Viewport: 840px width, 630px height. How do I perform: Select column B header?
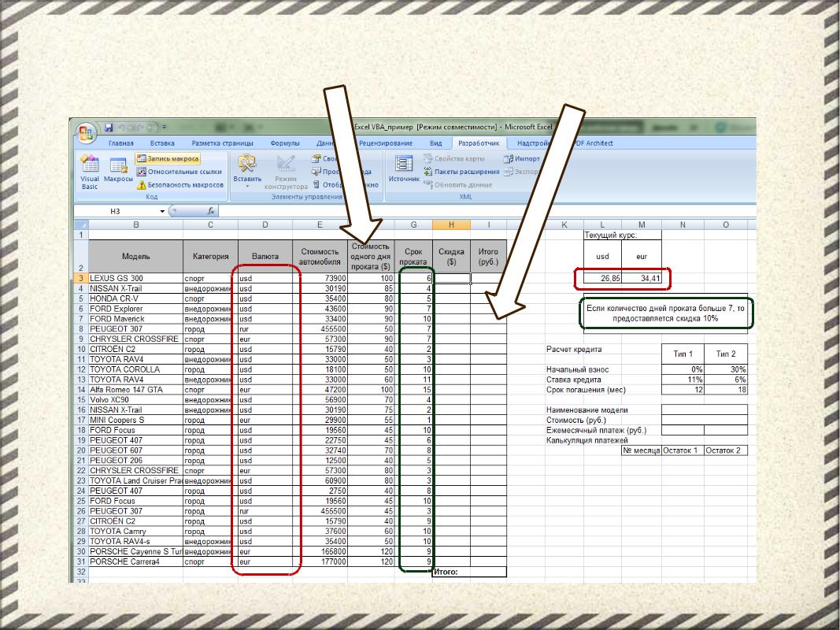(x=135, y=225)
